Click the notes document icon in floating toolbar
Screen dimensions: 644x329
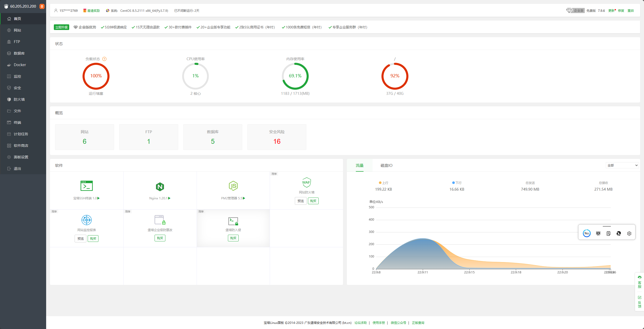(x=608, y=233)
